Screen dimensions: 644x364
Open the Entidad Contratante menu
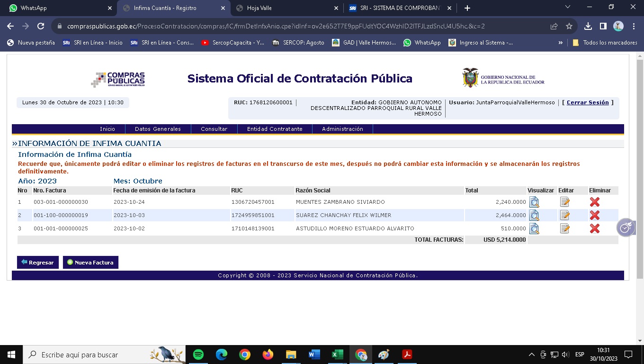coord(275,129)
